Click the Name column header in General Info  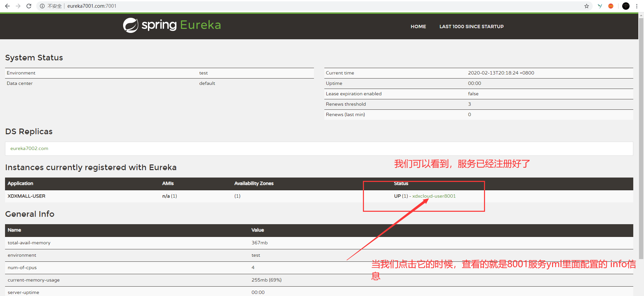point(14,230)
